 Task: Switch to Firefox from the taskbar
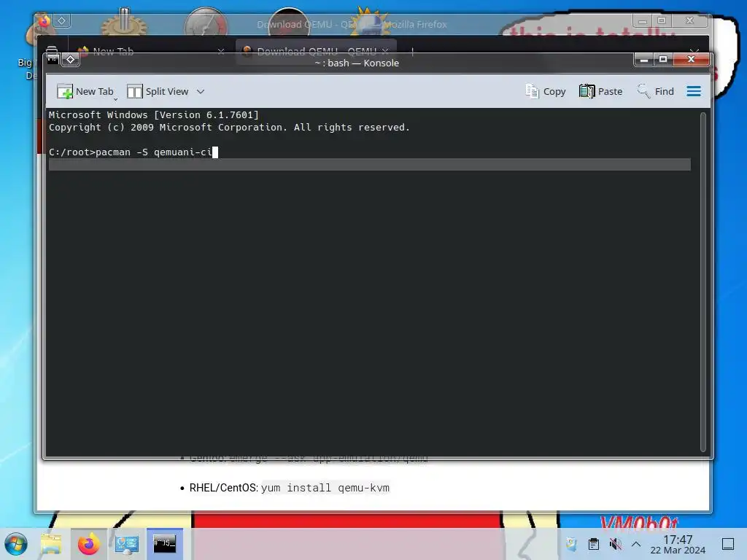click(x=89, y=544)
